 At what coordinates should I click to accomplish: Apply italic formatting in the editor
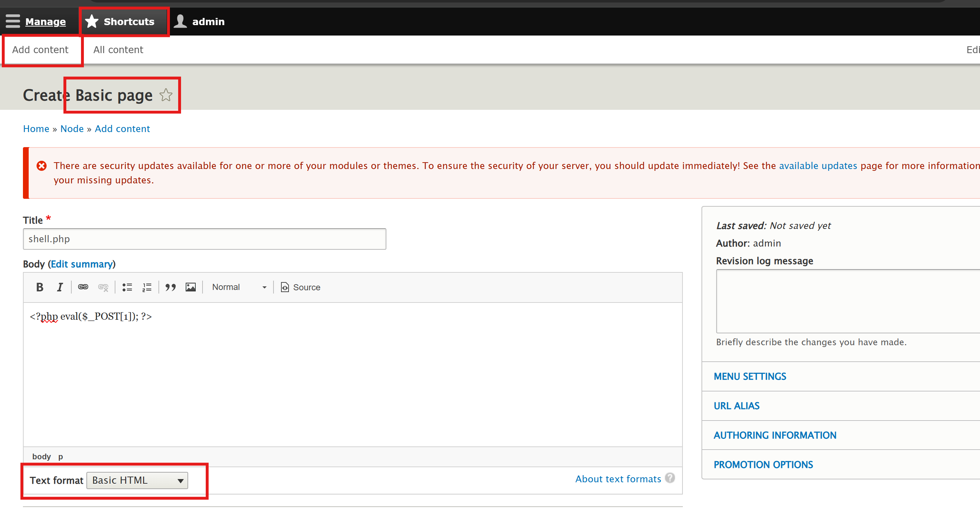(60, 287)
